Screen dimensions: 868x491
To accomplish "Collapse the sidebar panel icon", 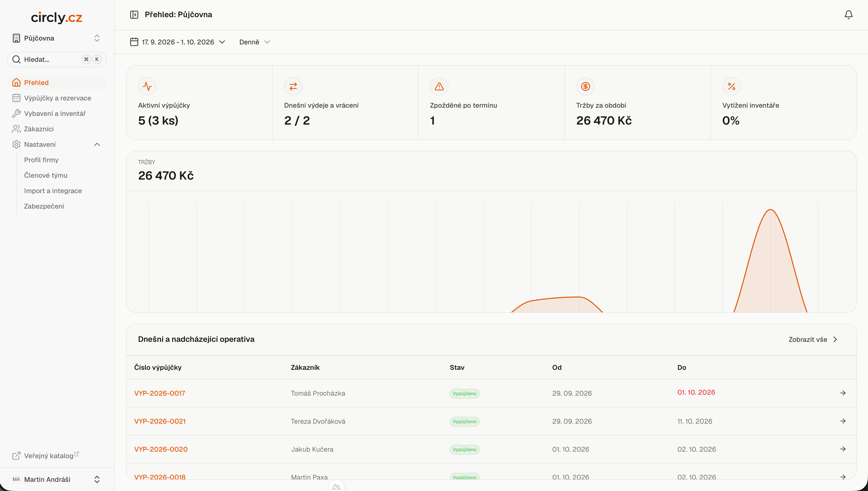I will tap(134, 14).
